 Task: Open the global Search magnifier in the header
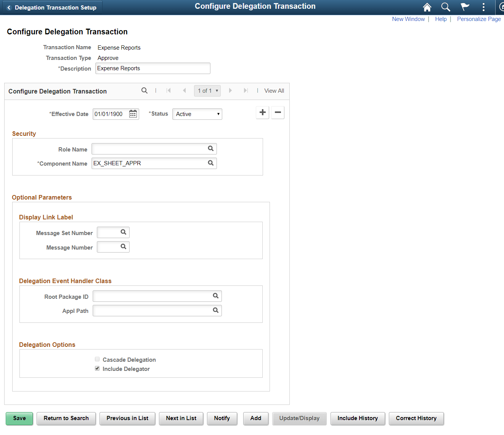445,7
